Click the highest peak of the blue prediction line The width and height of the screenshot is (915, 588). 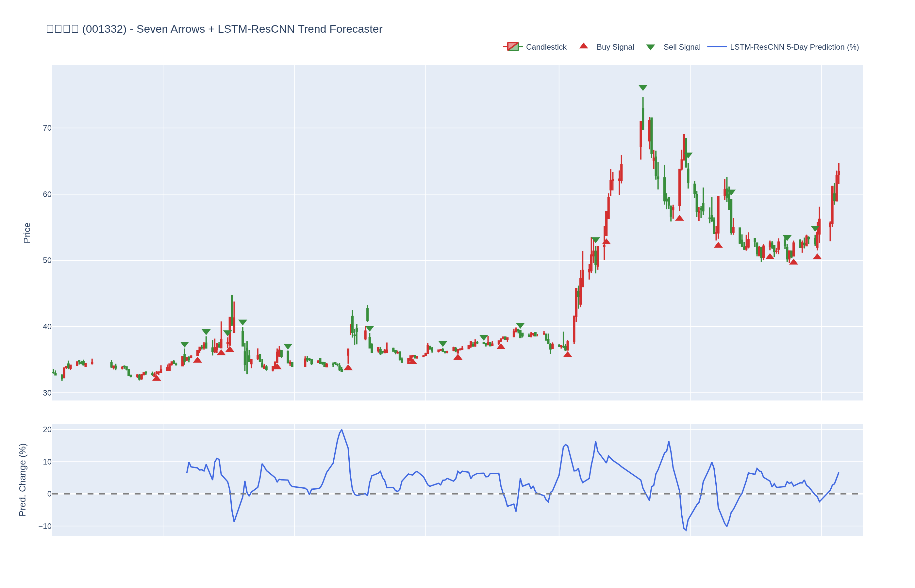pyautogui.click(x=341, y=430)
